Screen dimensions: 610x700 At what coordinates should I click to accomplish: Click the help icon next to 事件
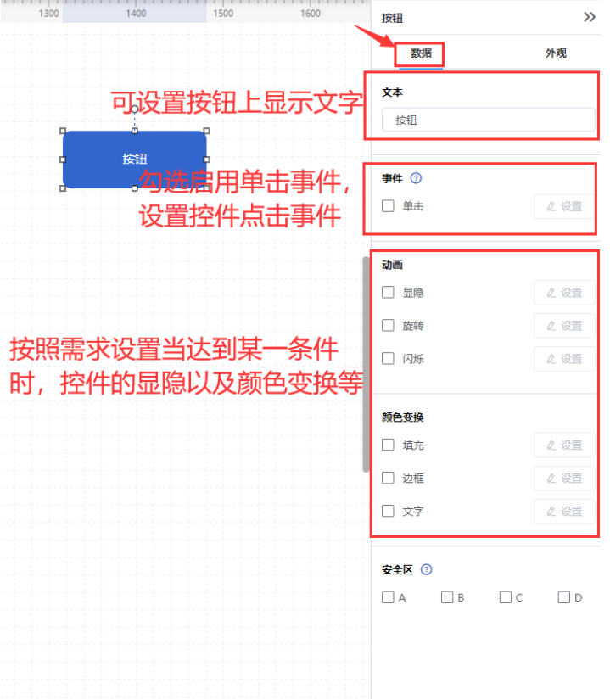point(416,178)
